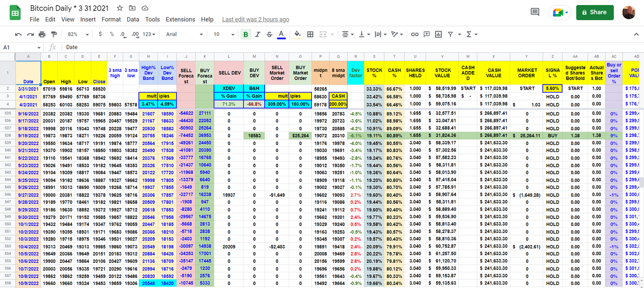Open the Help menu
The width and height of the screenshot is (644, 288).
point(207,19)
